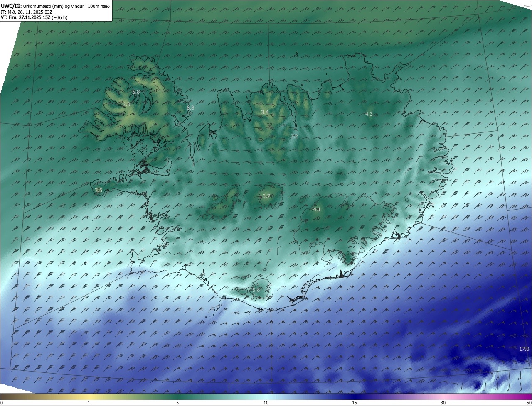Click the "30" tick label on the colour scale
This screenshot has width=532, height=406.
click(443, 403)
